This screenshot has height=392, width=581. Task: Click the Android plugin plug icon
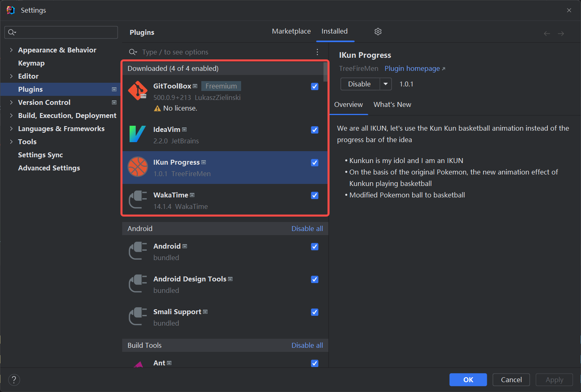138,251
